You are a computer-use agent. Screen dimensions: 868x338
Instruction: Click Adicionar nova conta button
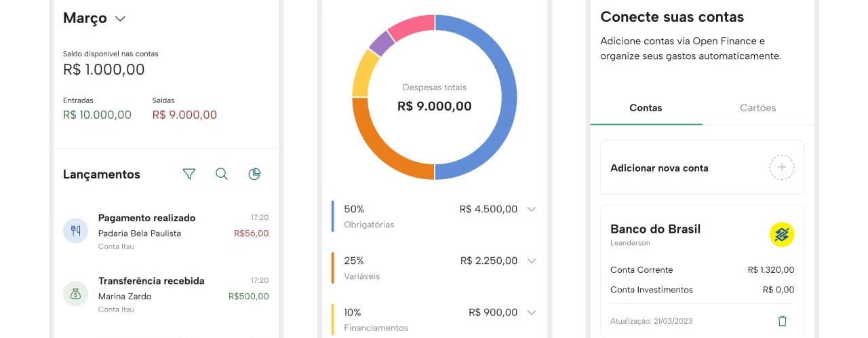click(659, 168)
